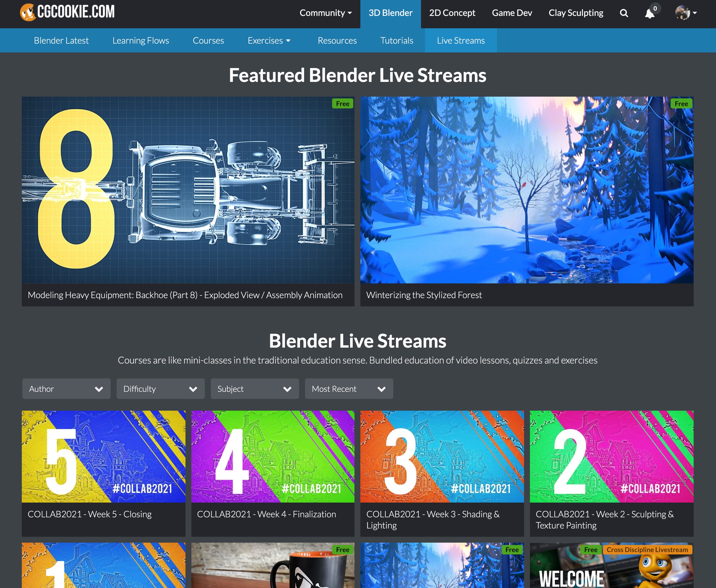Open the Difficulty filter dropdown

point(160,389)
